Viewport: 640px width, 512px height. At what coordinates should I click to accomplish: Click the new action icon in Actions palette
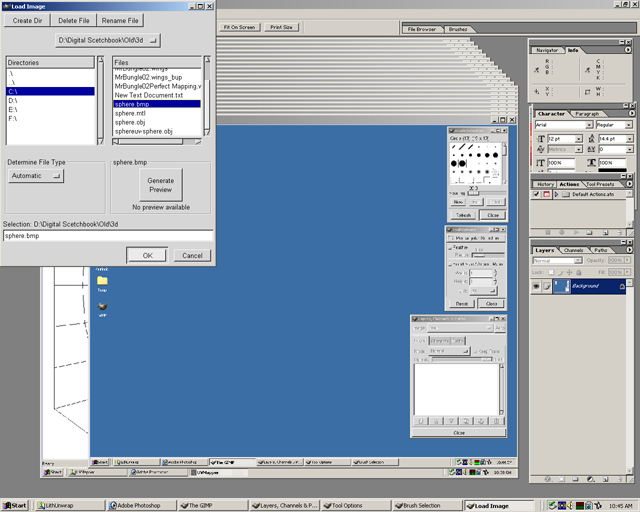click(605, 232)
